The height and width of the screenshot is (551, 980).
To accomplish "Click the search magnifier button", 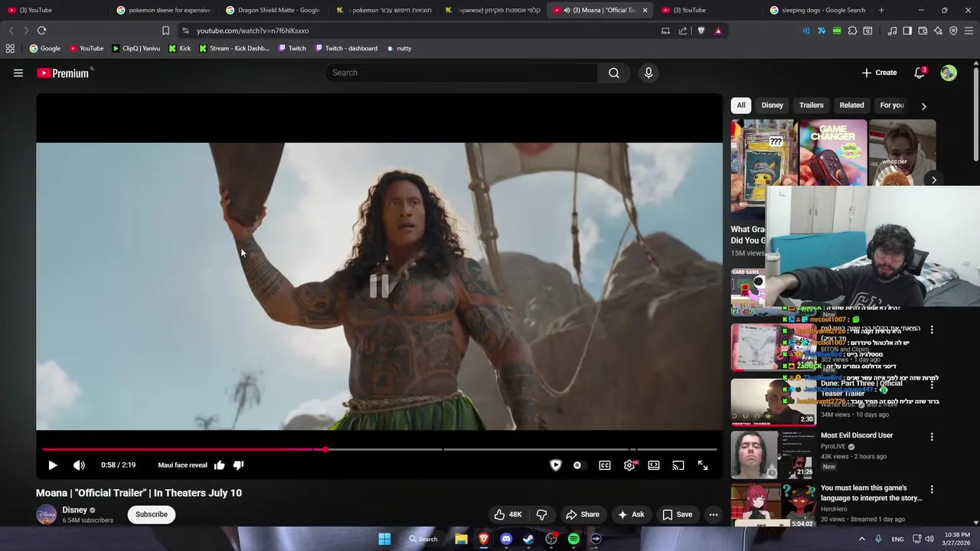I will point(614,73).
